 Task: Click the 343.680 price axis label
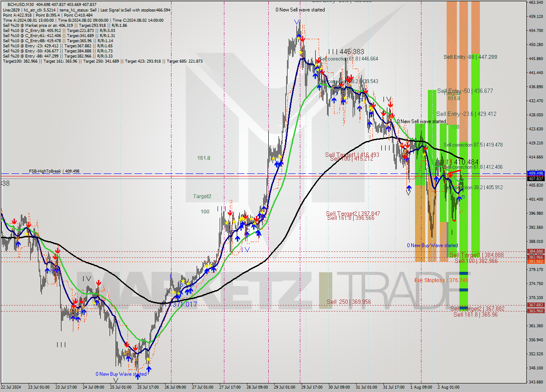tap(536, 382)
